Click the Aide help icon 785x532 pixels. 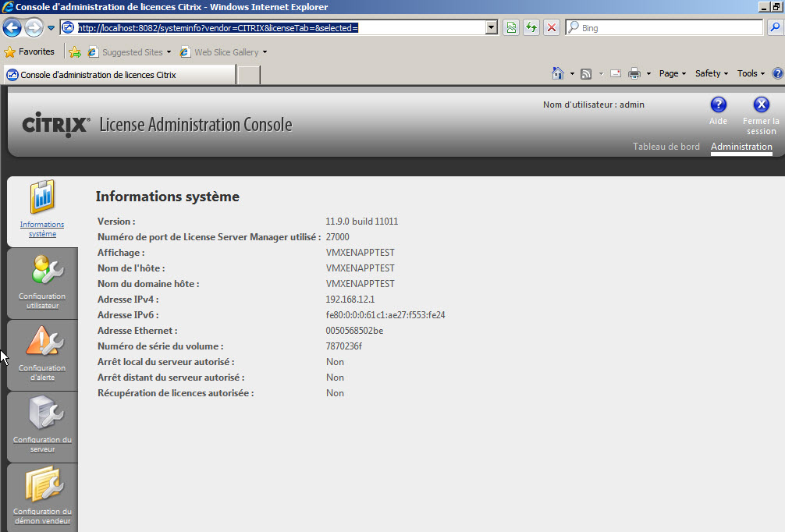tap(719, 105)
